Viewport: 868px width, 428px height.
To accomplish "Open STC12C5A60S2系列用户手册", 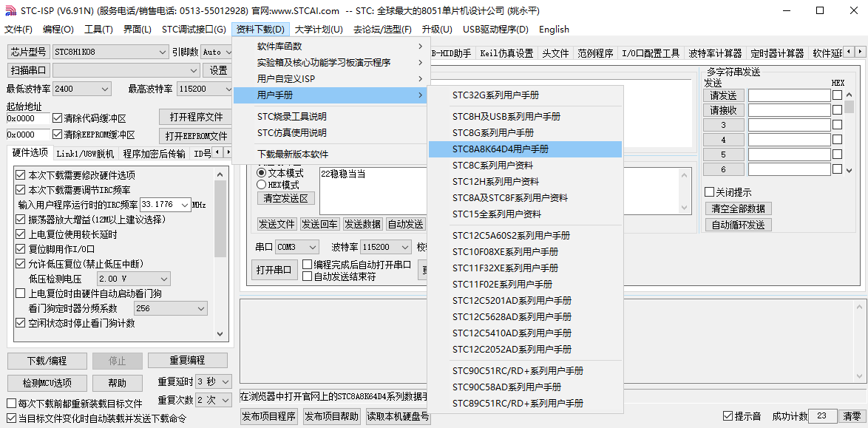I will 526,235.
